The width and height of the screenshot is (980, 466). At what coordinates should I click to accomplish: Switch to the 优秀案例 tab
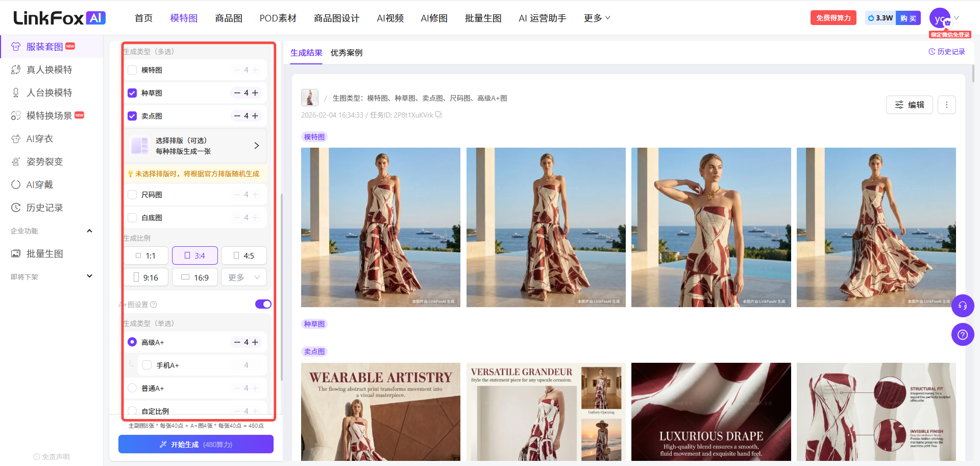tap(347, 53)
